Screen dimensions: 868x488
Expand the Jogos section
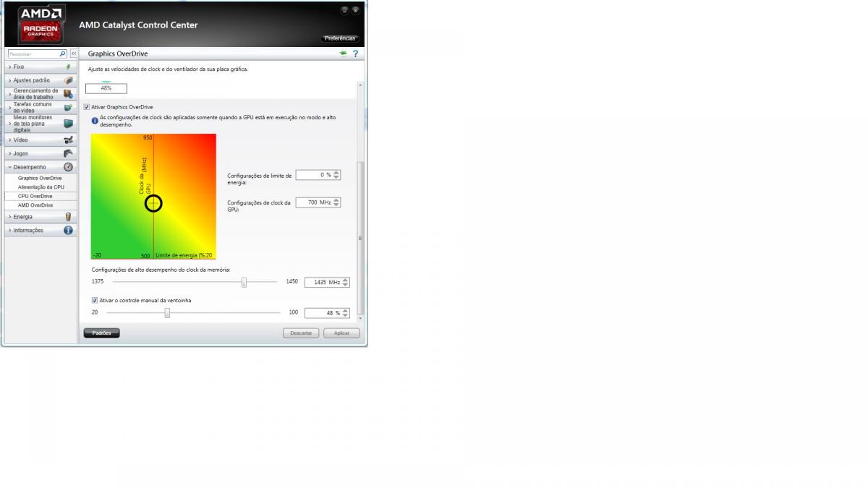[40, 153]
